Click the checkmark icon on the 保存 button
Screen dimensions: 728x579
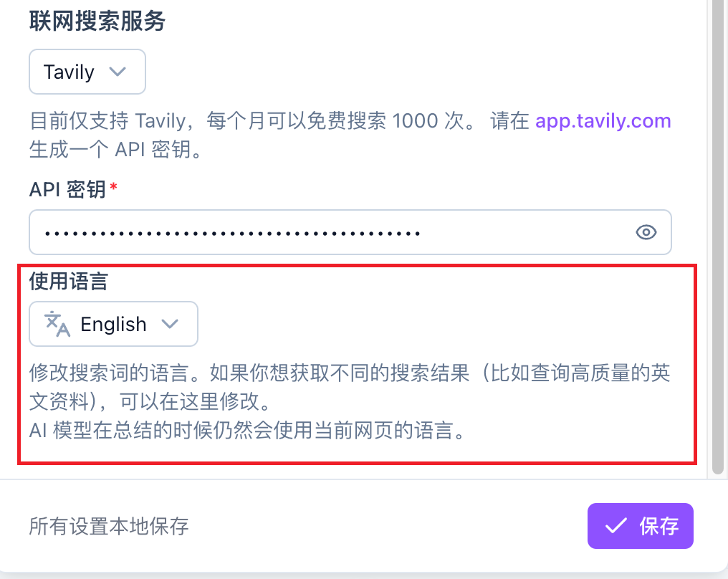616,525
